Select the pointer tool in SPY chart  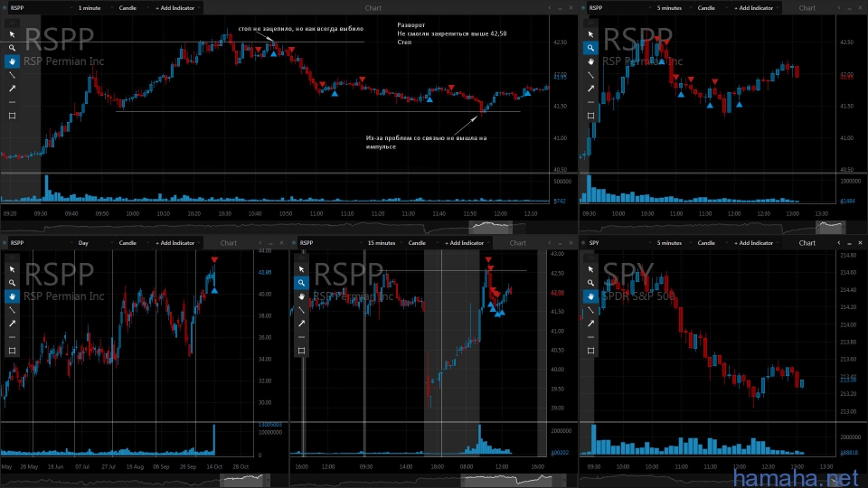(590, 269)
